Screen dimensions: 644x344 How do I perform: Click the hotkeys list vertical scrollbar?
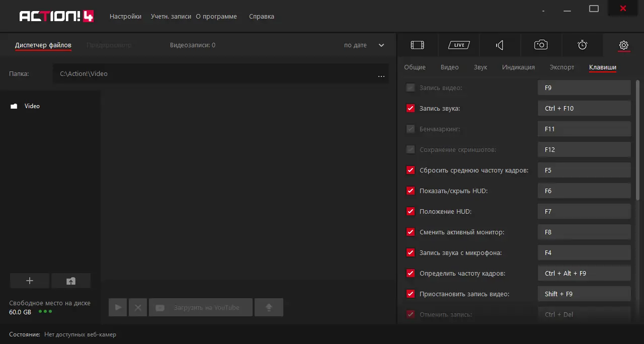point(638,141)
